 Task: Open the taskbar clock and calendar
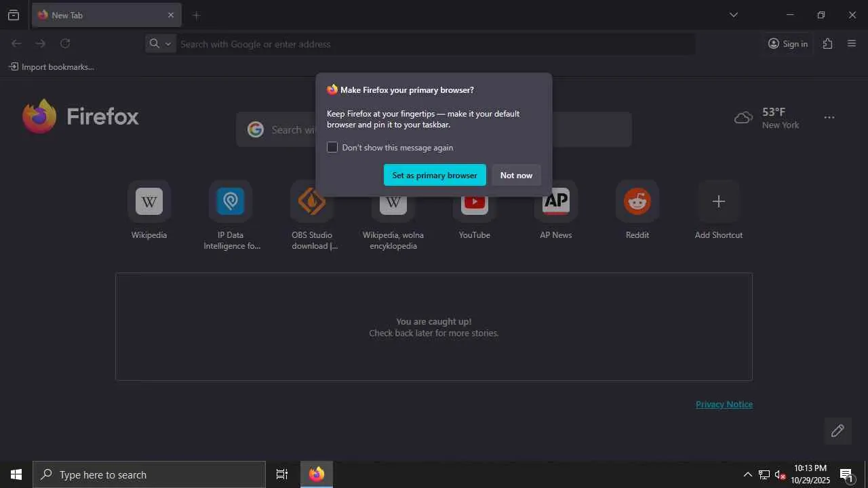(x=810, y=474)
